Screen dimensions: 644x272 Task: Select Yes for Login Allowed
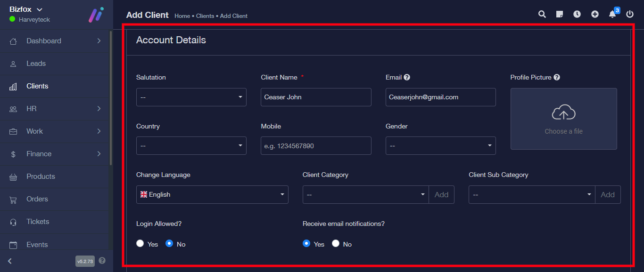click(x=140, y=244)
